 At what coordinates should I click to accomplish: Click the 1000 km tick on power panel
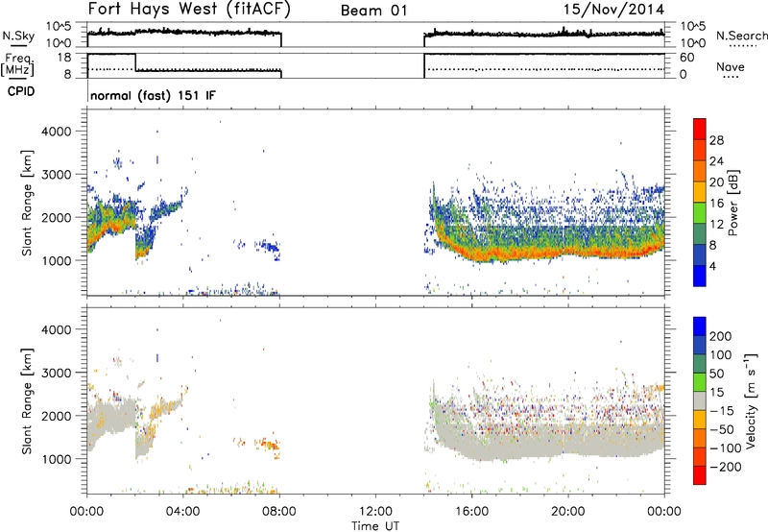[57, 260]
